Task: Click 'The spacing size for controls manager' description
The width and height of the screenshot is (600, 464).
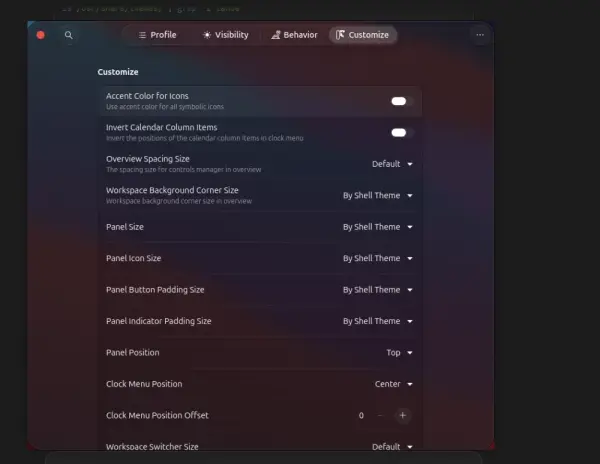Action: (184, 169)
